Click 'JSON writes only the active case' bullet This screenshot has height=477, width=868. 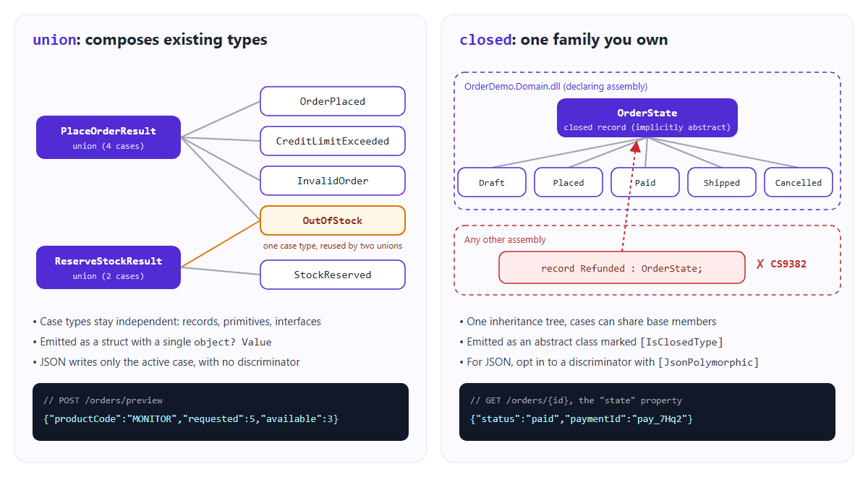tap(166, 362)
